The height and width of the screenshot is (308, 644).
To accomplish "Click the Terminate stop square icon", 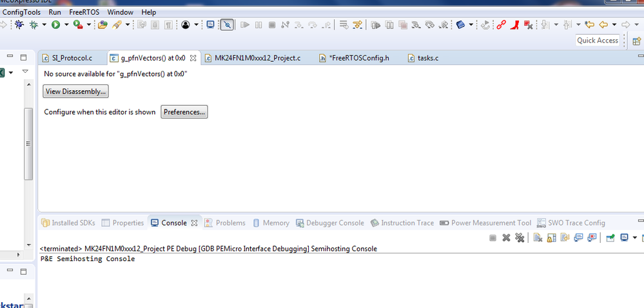I will click(x=272, y=25).
